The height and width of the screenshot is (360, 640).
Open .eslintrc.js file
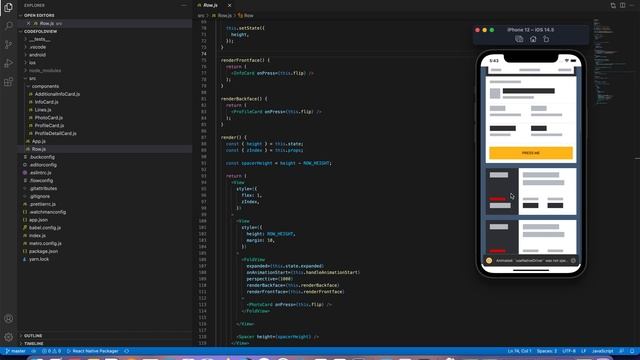pos(40,173)
